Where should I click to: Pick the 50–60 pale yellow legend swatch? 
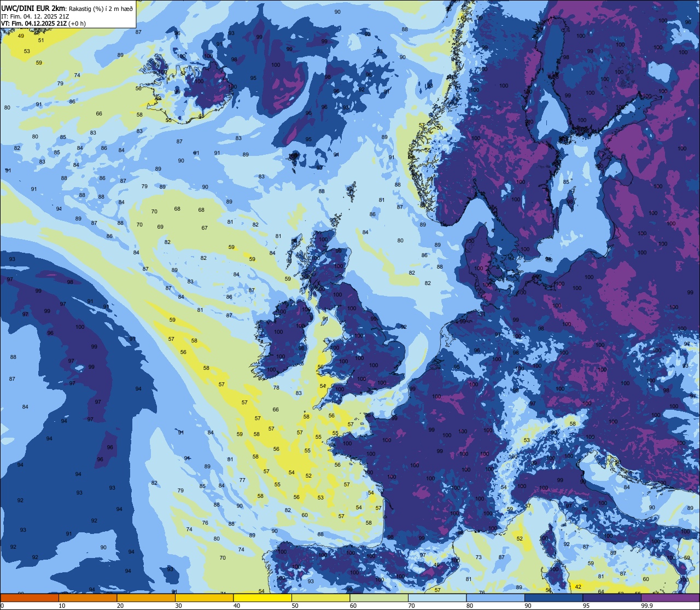point(321,597)
